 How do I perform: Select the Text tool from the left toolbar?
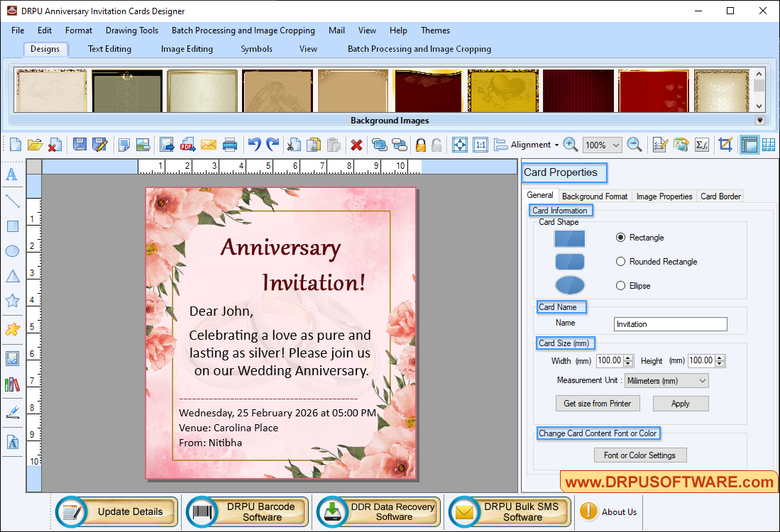click(x=11, y=175)
